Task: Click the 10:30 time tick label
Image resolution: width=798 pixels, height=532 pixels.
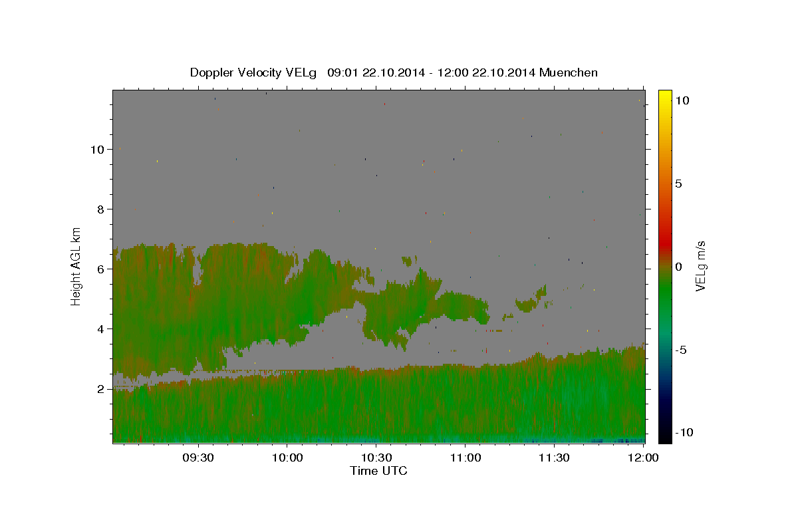Action: 376,458
